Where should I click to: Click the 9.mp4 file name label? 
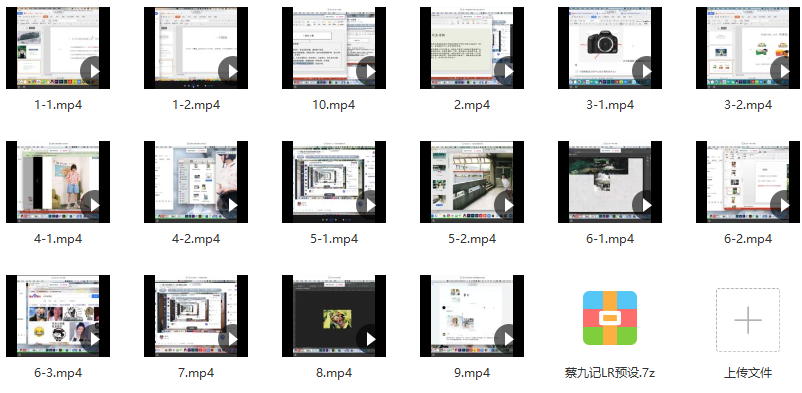(x=472, y=373)
